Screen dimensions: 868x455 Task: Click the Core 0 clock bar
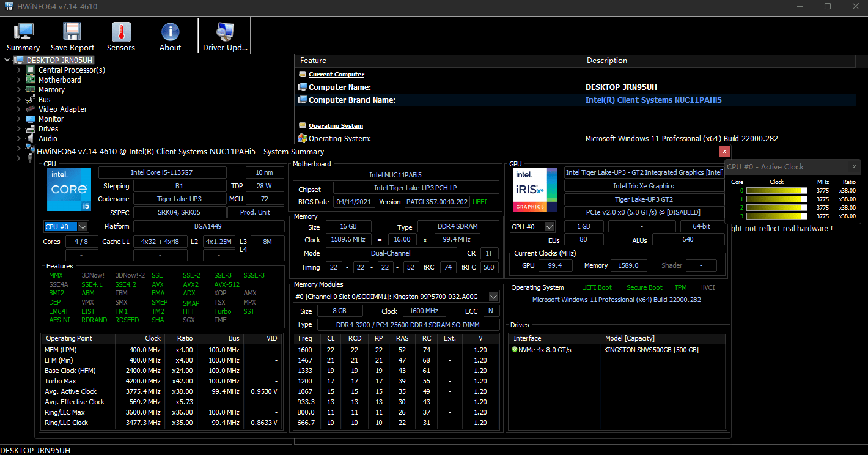[x=776, y=191]
